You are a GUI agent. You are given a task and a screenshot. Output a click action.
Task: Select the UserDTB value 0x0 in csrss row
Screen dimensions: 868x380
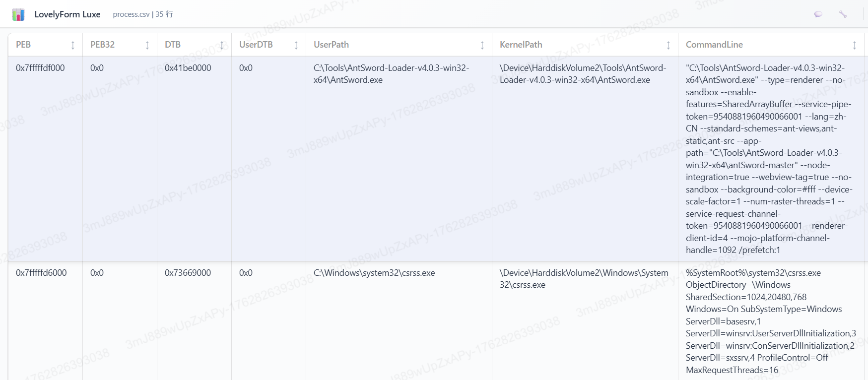[246, 273]
